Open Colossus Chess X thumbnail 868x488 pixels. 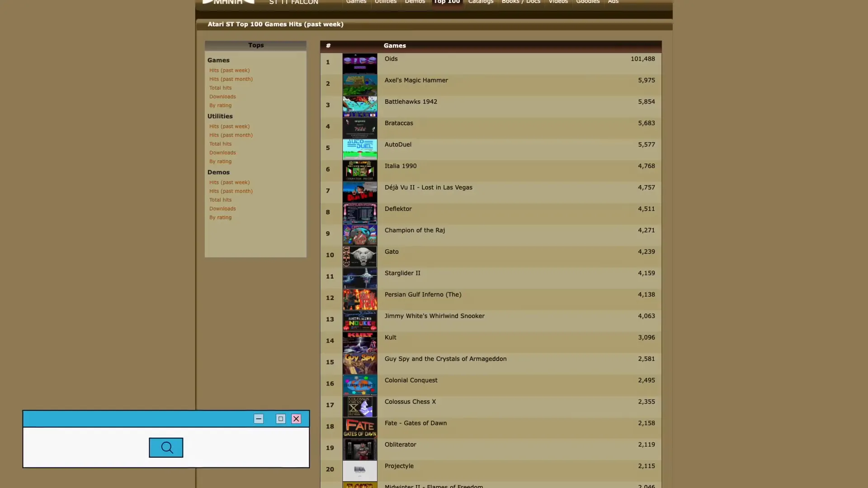pos(360,406)
